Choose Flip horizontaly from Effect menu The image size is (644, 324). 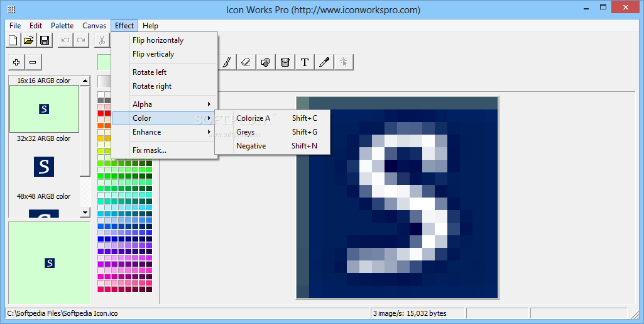point(164,40)
